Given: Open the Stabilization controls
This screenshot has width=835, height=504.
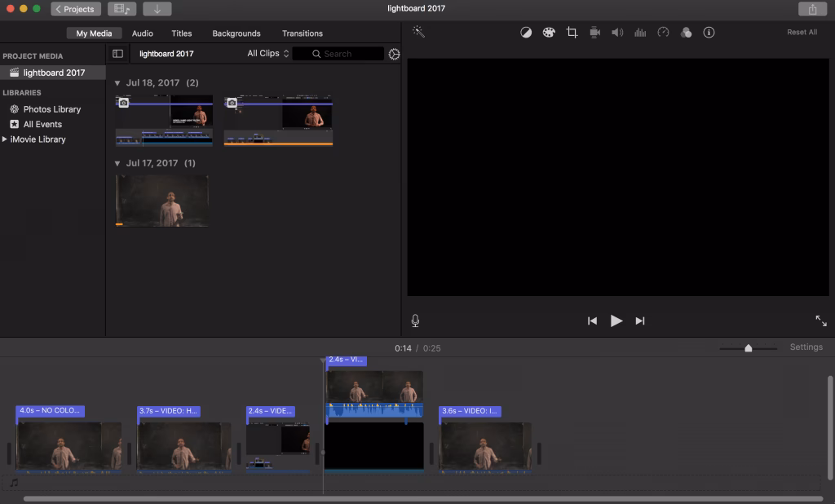Looking at the screenshot, I should coord(594,31).
